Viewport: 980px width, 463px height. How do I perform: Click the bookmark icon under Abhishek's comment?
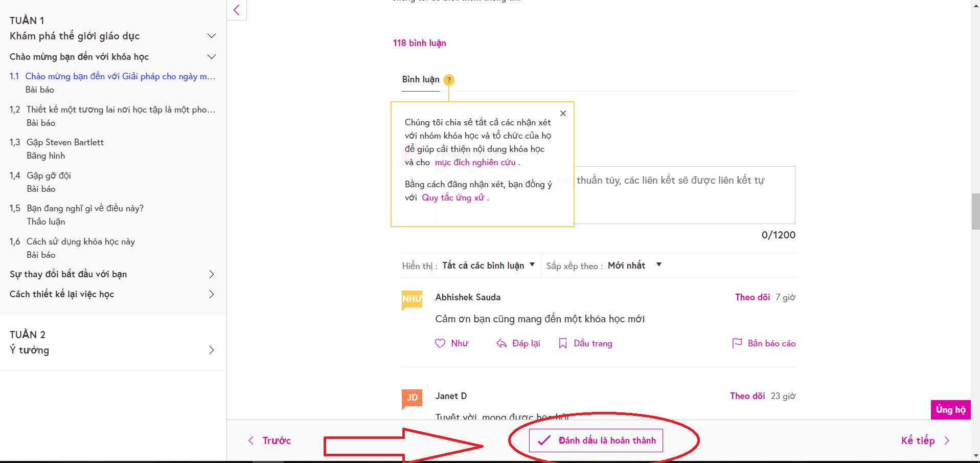[x=563, y=343]
